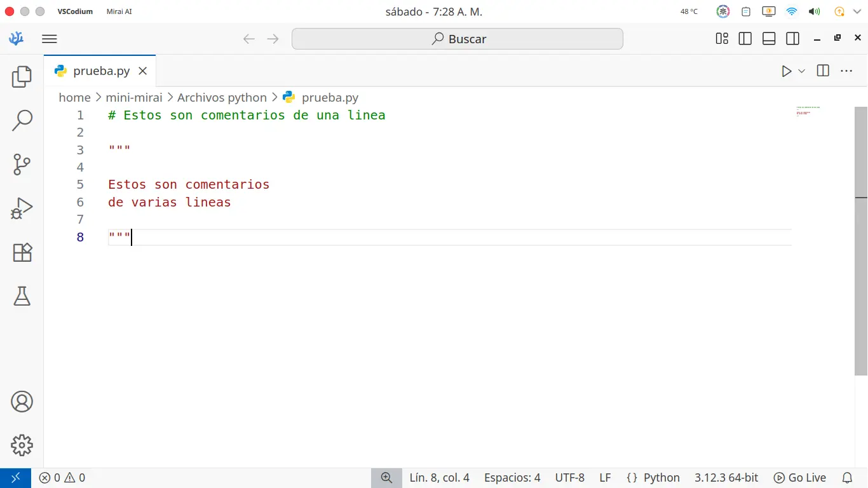Select the prueba.py editor tab
Screen dimensions: 868x488
click(100, 71)
